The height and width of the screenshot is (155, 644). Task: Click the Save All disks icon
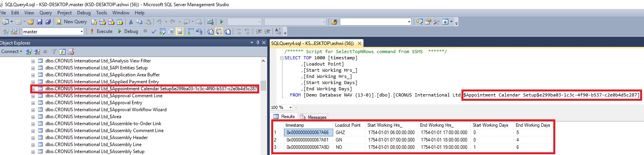(48, 22)
